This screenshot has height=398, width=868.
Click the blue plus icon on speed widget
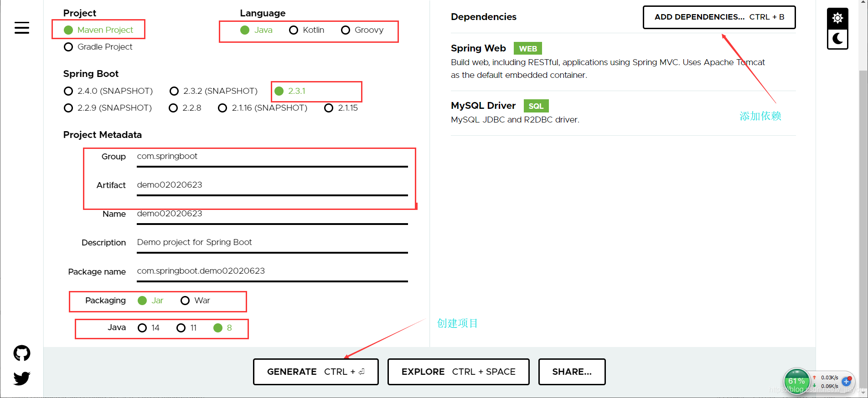pyautogui.click(x=846, y=382)
